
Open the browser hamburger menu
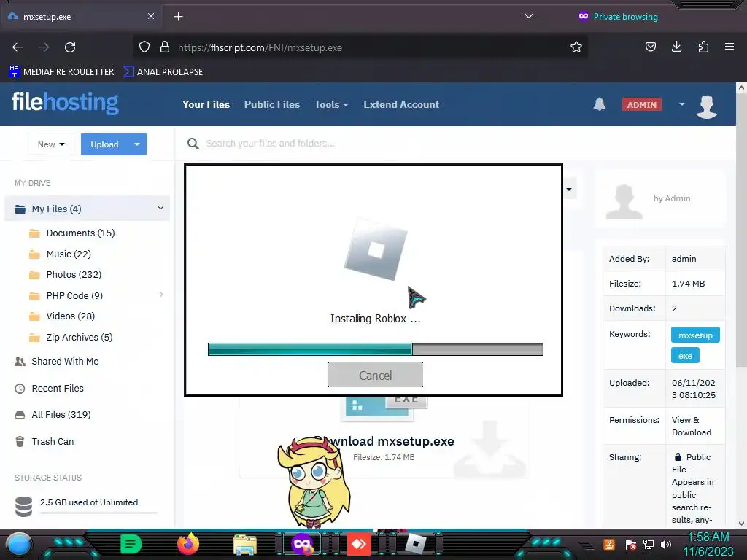(x=729, y=47)
